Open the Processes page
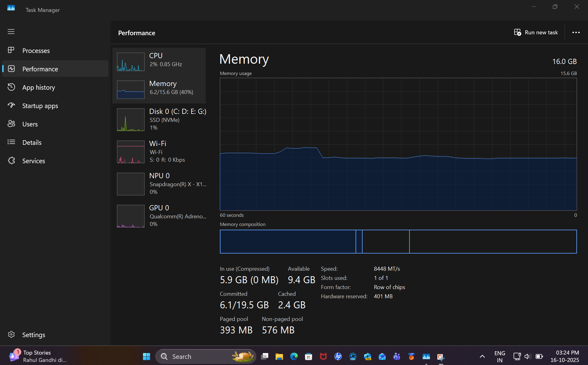Viewport: 588px width, 365px height. point(36,51)
